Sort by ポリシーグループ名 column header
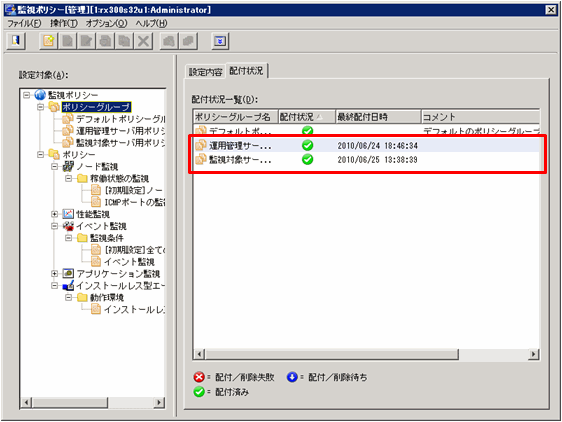Screen dimensions: 562x422 click(235, 117)
